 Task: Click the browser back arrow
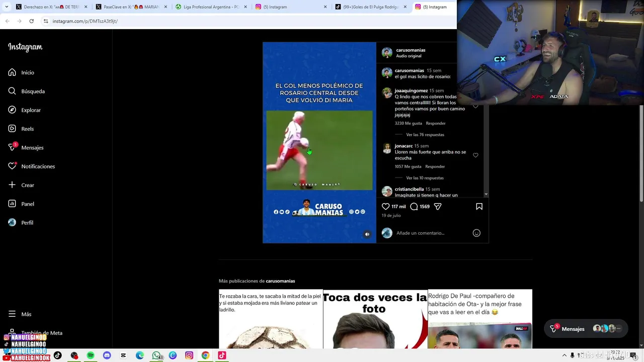(7, 21)
